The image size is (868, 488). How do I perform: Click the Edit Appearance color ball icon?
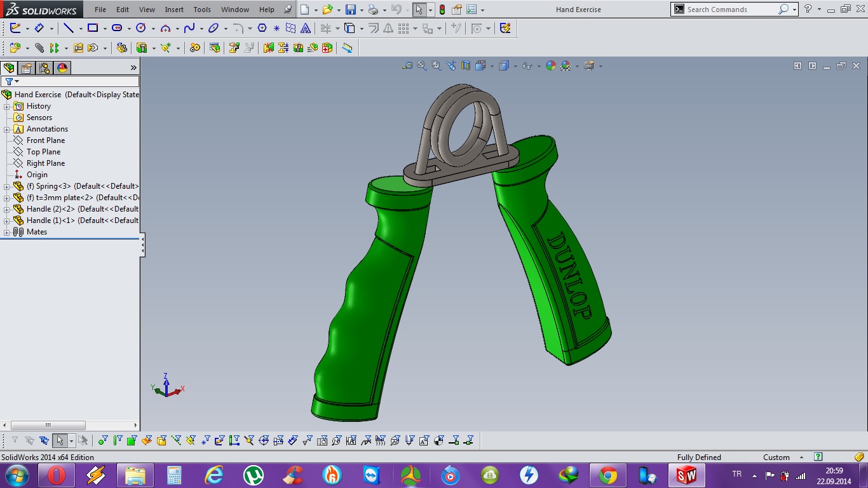click(x=551, y=65)
